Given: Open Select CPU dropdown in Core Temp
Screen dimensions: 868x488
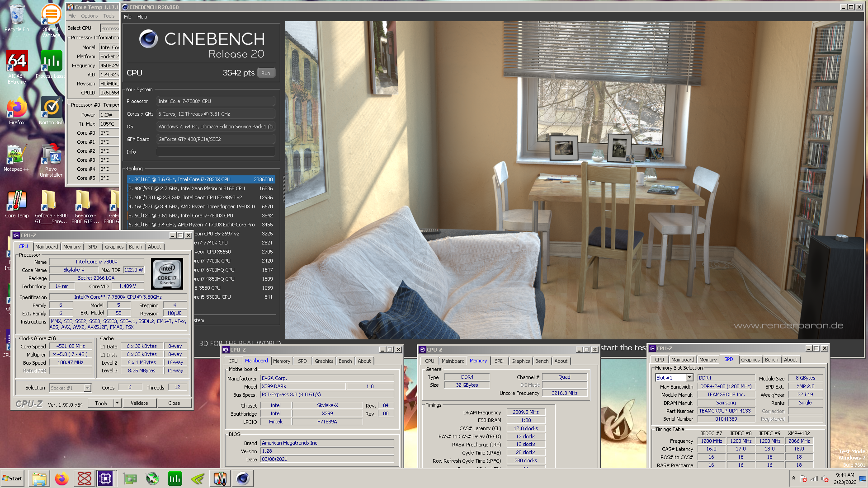Looking at the screenshot, I should click(109, 28).
